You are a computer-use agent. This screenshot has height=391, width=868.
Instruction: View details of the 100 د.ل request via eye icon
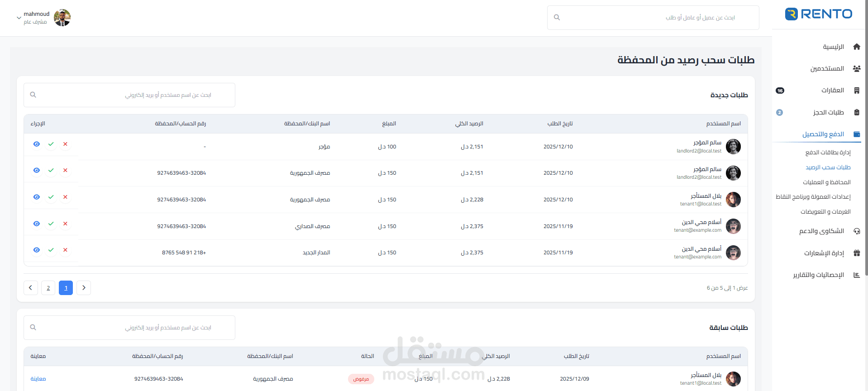(x=37, y=144)
